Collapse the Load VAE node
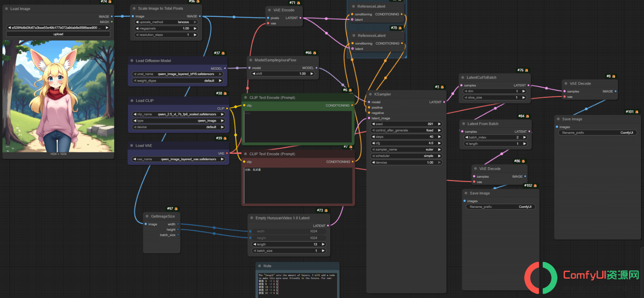 (x=132, y=145)
